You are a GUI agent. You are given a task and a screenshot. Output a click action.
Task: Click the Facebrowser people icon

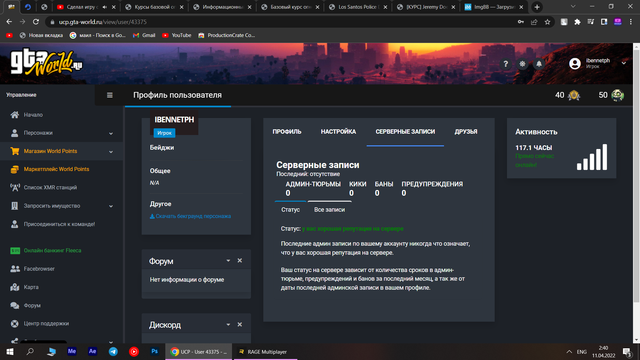pos(15,269)
